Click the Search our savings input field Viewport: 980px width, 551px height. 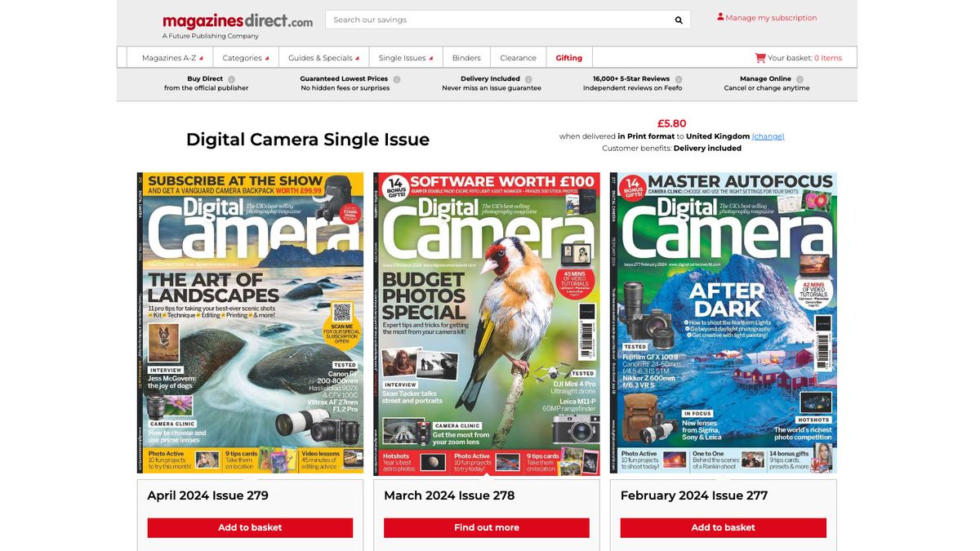pyautogui.click(x=490, y=19)
